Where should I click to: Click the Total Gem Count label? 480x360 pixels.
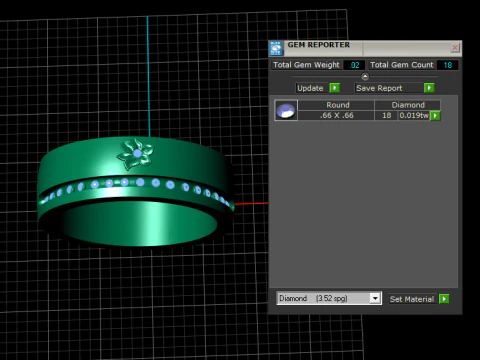(x=402, y=65)
